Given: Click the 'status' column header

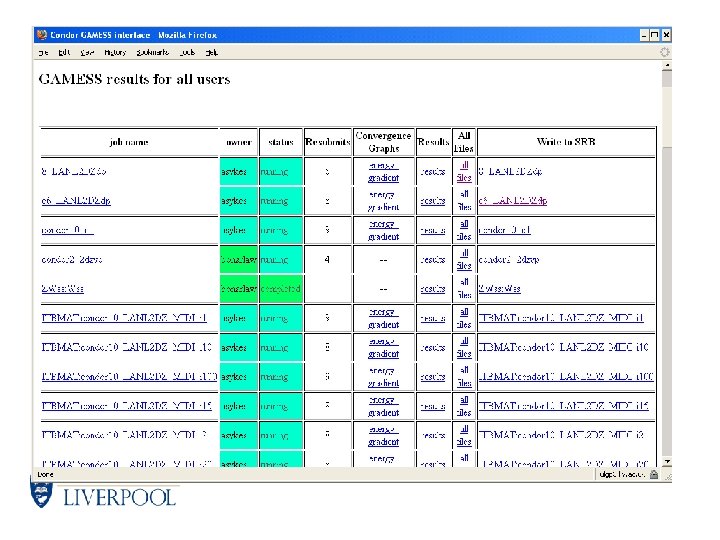Looking at the screenshot, I should [x=281, y=142].
